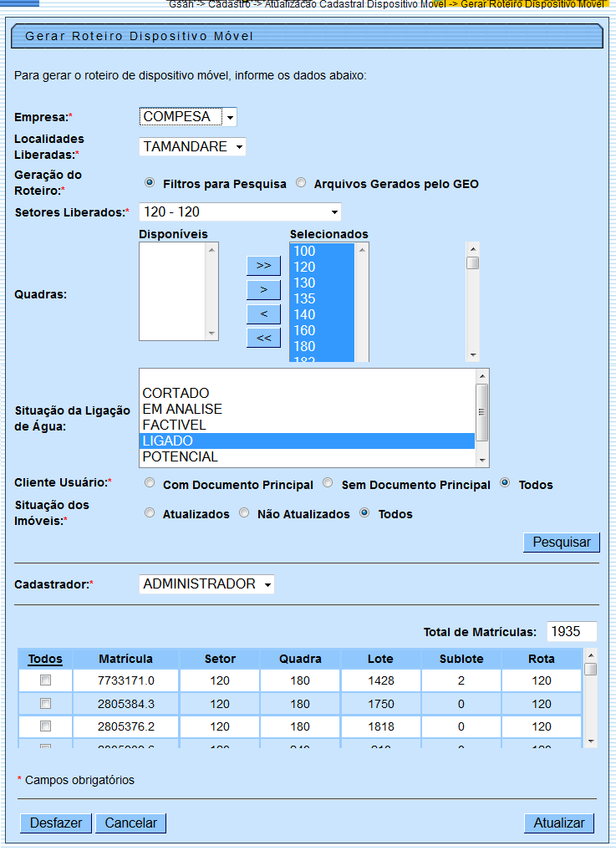Expand the Localidades Liberadas TAMANDARE dropdown
This screenshot has height=856, width=616.
[x=192, y=147]
